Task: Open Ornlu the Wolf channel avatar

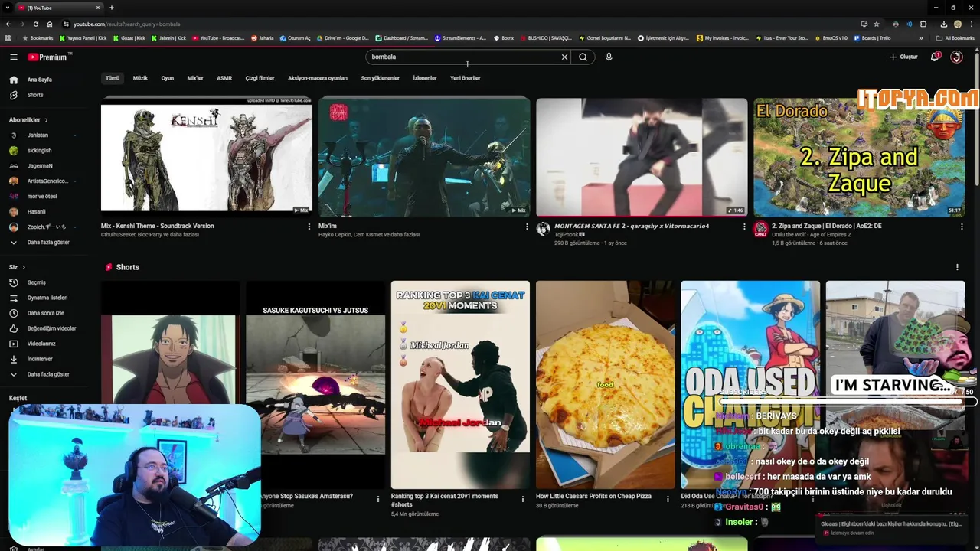Action: pyautogui.click(x=760, y=229)
